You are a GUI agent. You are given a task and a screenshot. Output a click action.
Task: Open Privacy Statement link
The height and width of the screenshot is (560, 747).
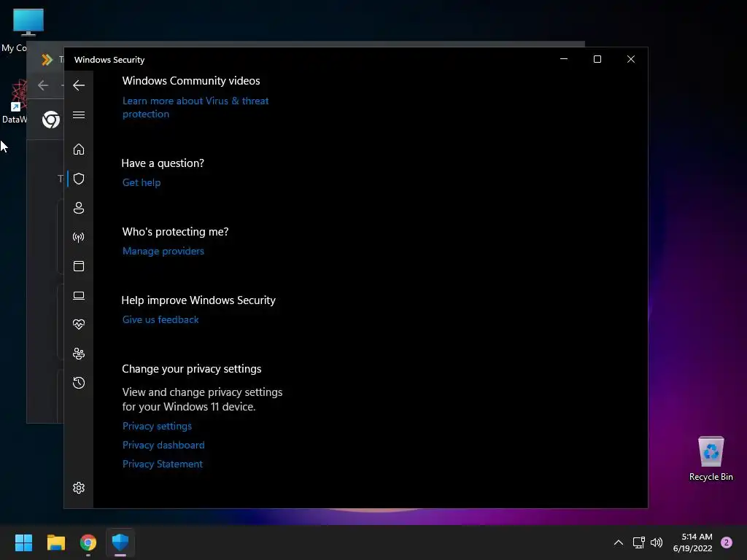click(x=163, y=464)
